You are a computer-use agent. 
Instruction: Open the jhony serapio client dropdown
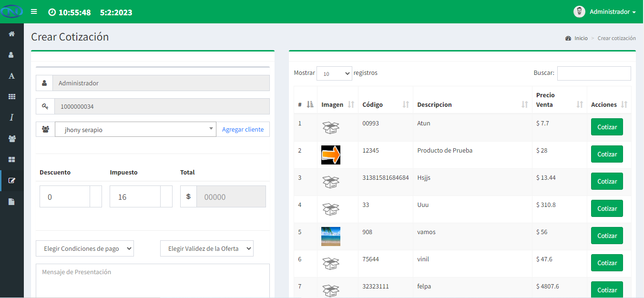[135, 129]
